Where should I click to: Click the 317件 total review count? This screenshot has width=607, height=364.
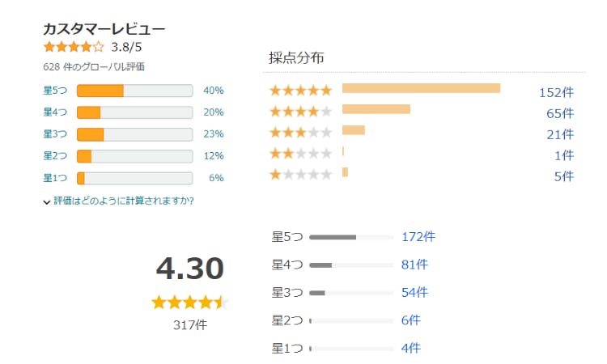(x=190, y=325)
